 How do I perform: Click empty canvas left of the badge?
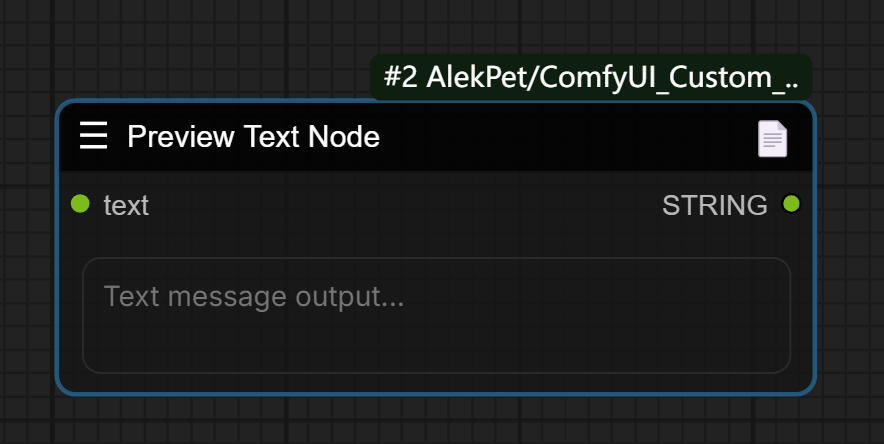[200, 60]
